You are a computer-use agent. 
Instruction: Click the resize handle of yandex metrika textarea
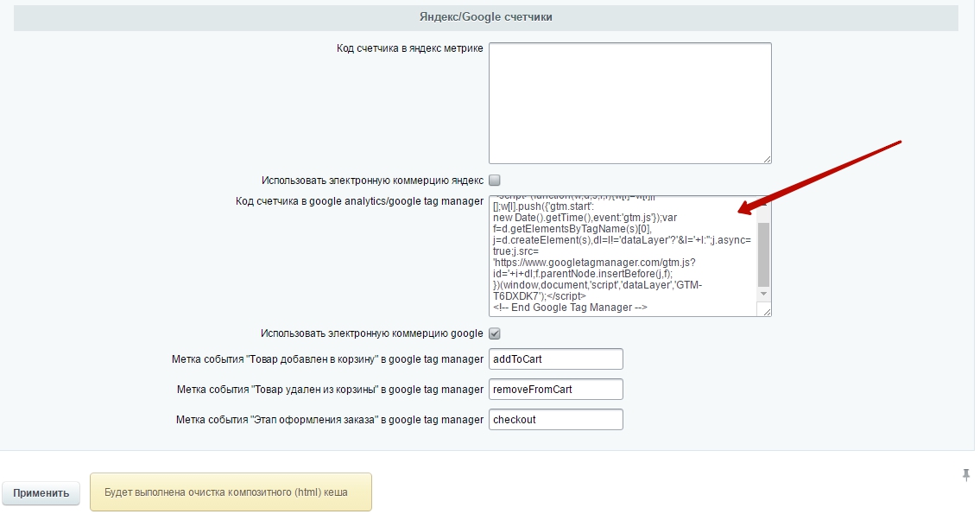pyautogui.click(x=767, y=159)
